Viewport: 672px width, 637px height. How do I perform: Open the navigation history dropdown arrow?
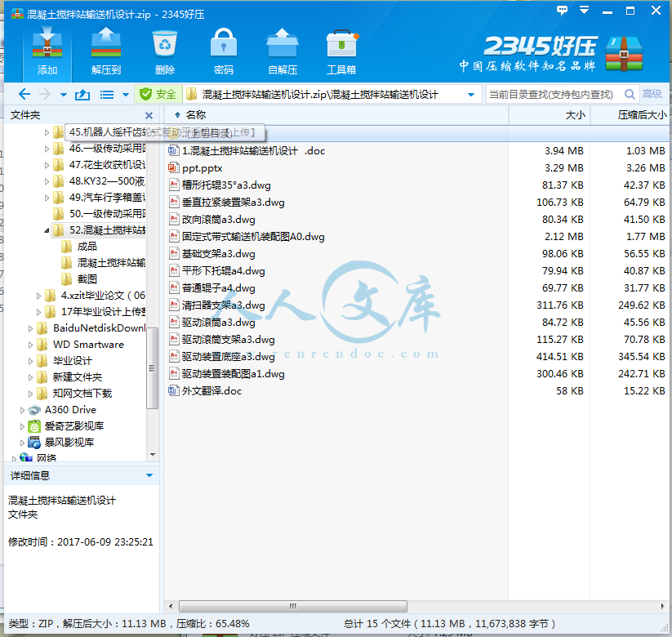(64, 95)
